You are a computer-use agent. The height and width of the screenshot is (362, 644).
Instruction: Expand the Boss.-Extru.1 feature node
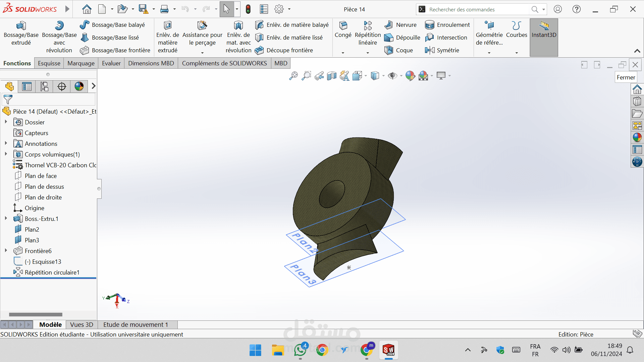[6, 219]
